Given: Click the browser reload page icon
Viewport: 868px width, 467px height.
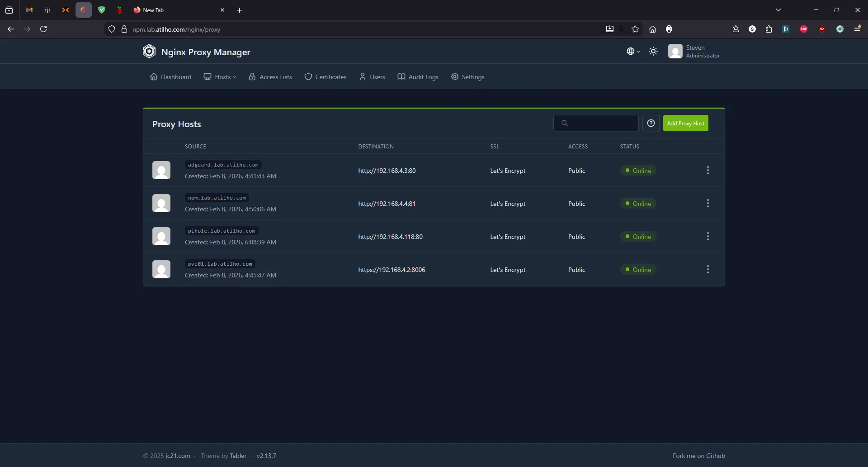Looking at the screenshot, I should (43, 29).
